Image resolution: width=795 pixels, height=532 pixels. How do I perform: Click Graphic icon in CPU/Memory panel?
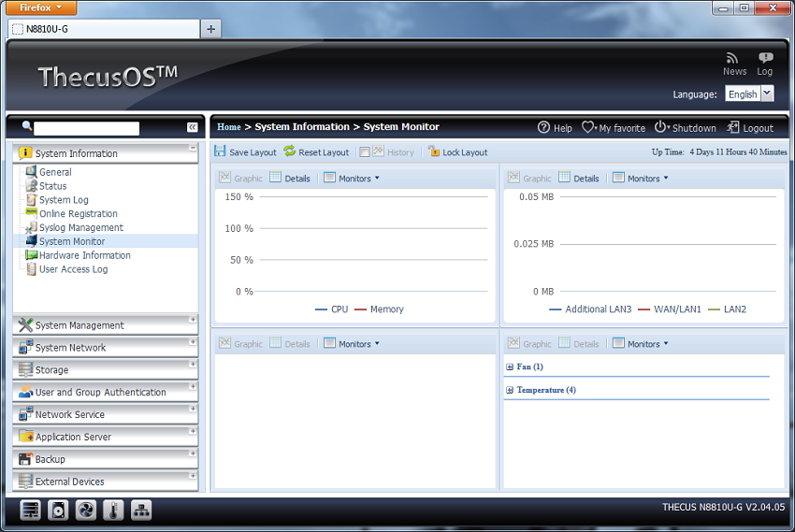225,178
